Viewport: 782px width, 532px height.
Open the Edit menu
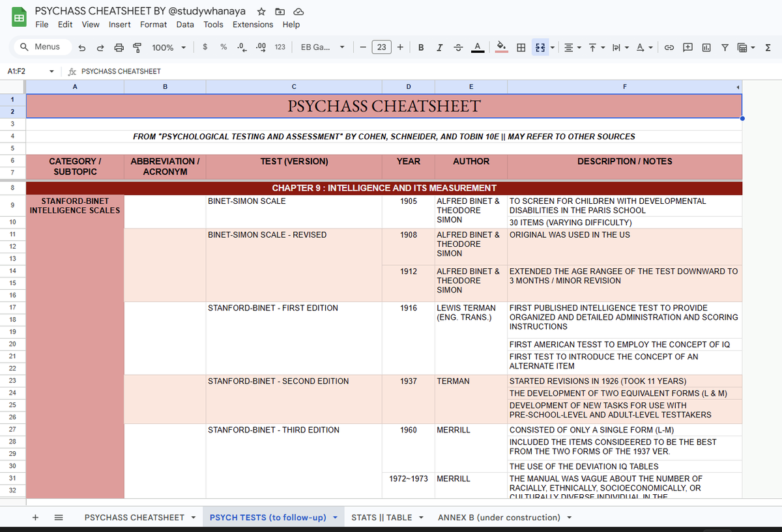click(x=65, y=25)
